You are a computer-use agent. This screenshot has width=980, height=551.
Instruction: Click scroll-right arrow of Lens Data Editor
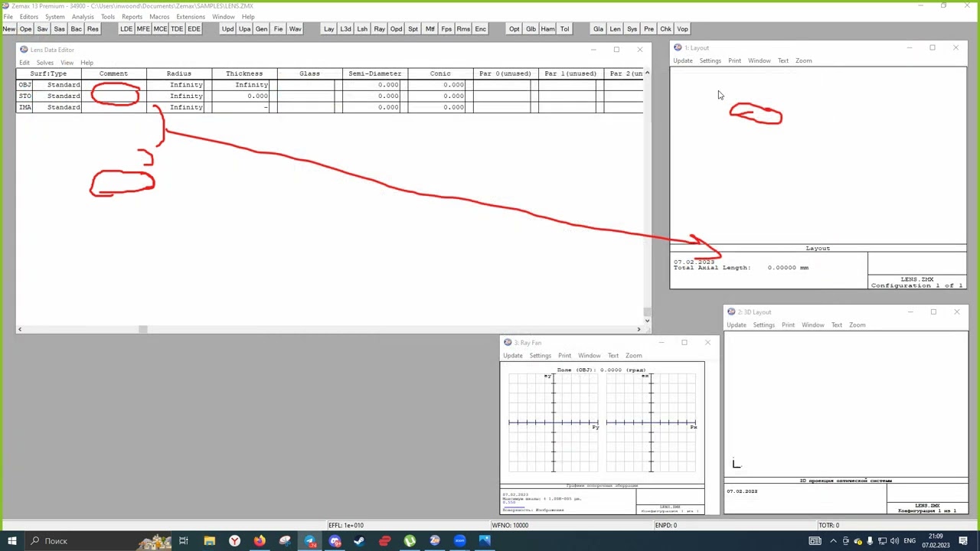click(639, 329)
